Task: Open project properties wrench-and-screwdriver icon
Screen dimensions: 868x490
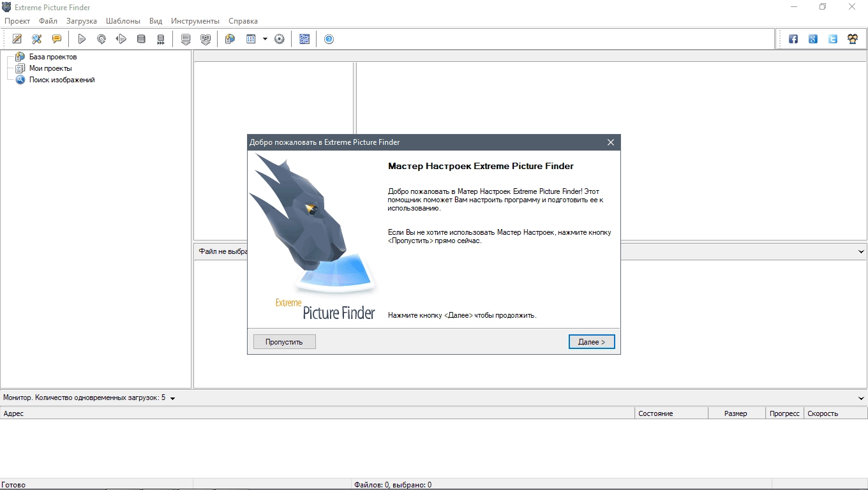Action: pos(37,39)
